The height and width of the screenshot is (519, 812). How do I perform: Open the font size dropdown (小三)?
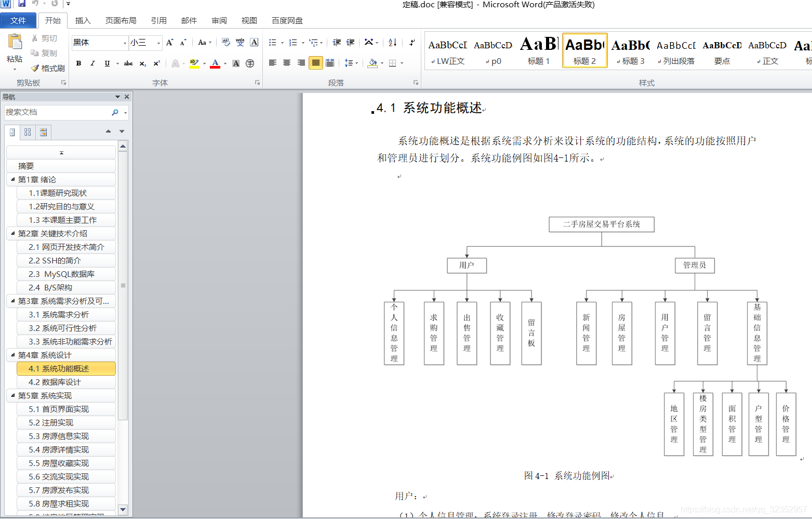158,43
